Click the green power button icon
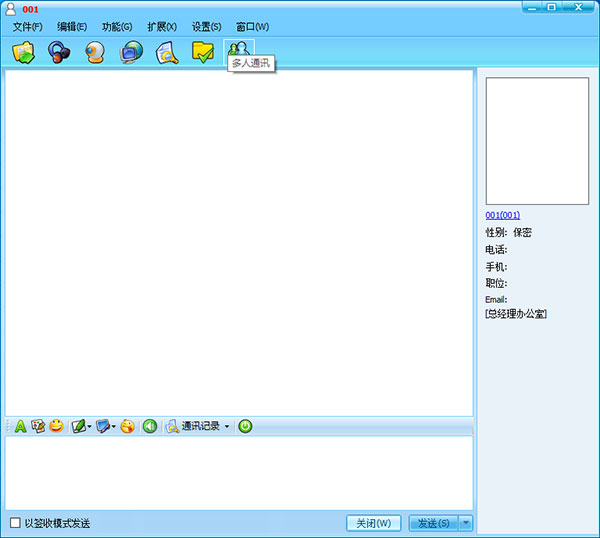Viewport: 600px width, 538px height. pos(245,426)
